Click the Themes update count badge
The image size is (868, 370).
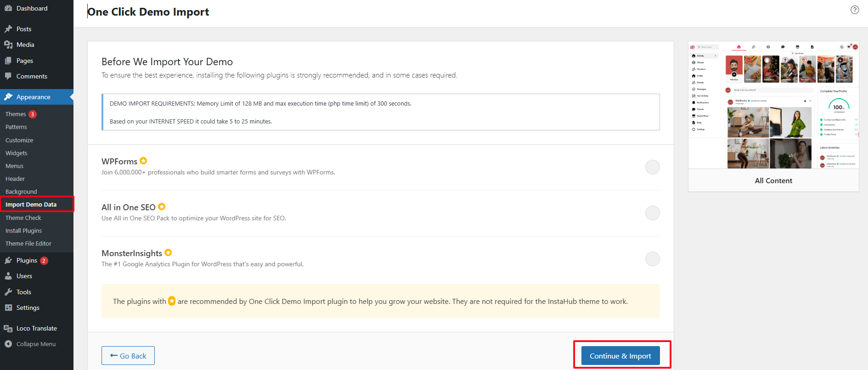click(33, 114)
